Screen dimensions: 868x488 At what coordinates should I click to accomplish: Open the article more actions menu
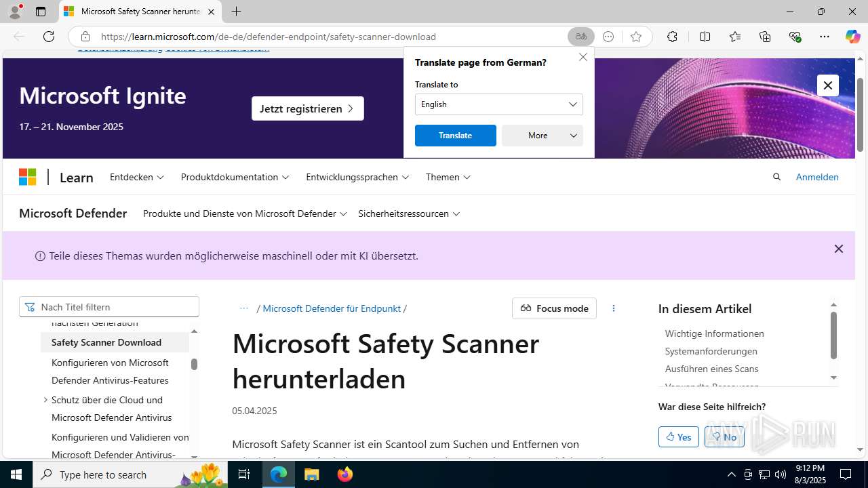coord(614,308)
